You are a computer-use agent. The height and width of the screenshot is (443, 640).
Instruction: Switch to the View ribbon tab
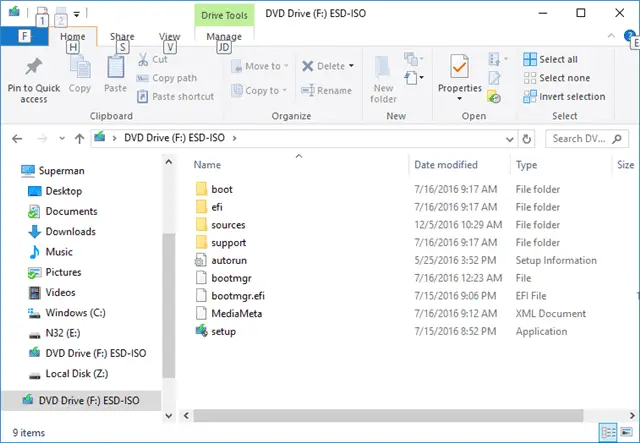[x=169, y=36]
